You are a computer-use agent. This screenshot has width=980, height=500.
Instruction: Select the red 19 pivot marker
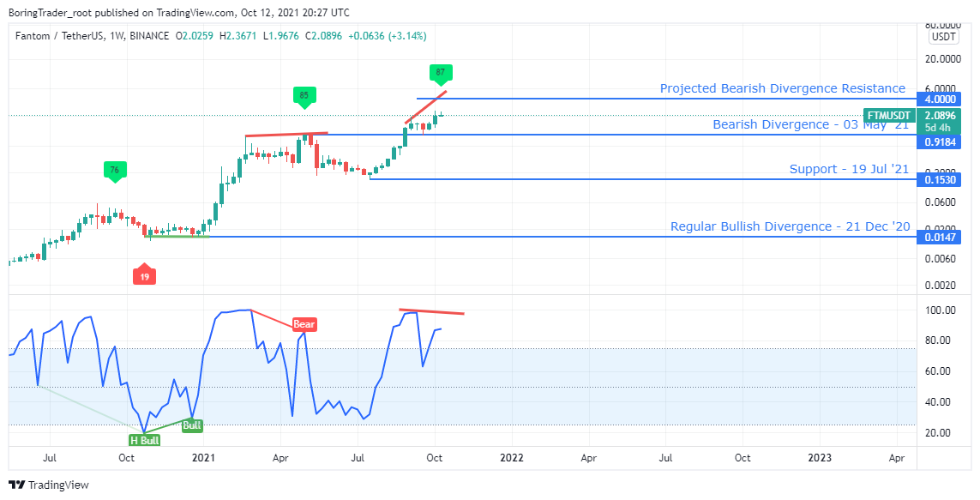pos(145,276)
